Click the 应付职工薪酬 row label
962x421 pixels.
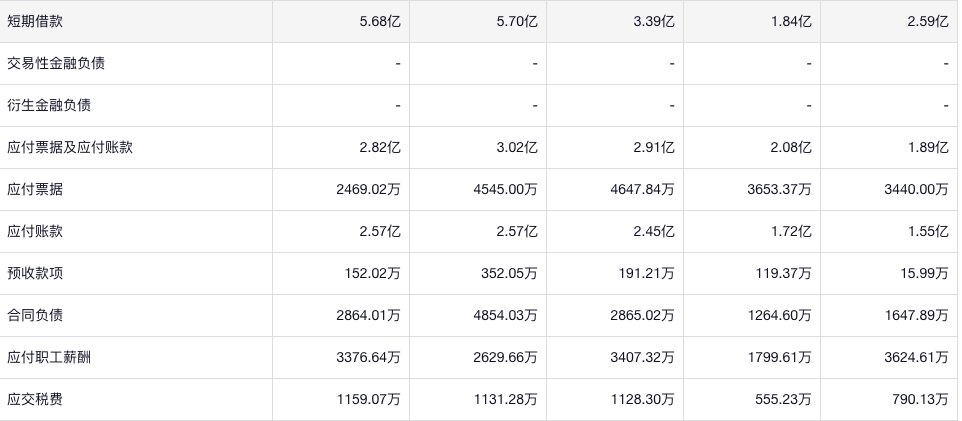49,357
